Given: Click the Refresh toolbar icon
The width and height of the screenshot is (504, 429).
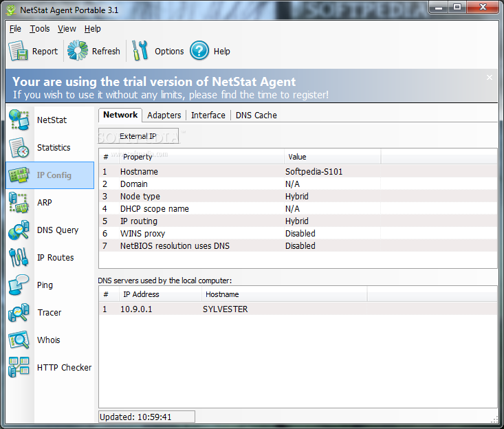Looking at the screenshot, I should click(x=78, y=50).
